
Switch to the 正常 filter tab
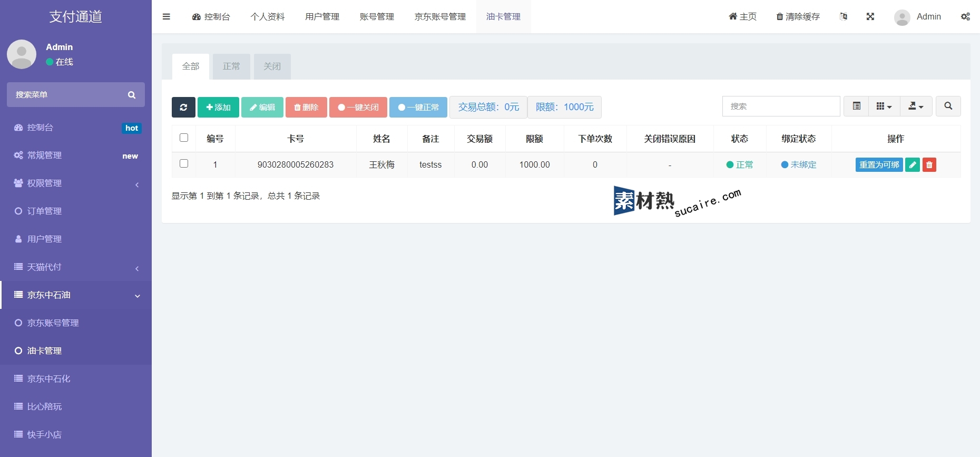coord(231,66)
